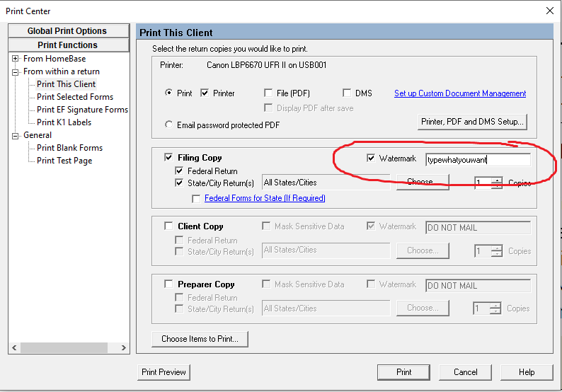Select Print Selected Forms in tree
Image resolution: width=562 pixels, height=392 pixels.
74,97
